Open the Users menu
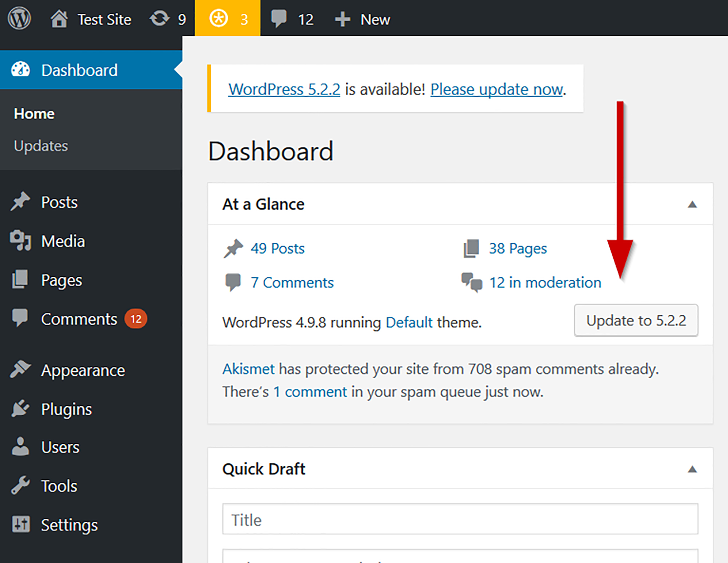Image resolution: width=728 pixels, height=563 pixels. click(x=60, y=447)
